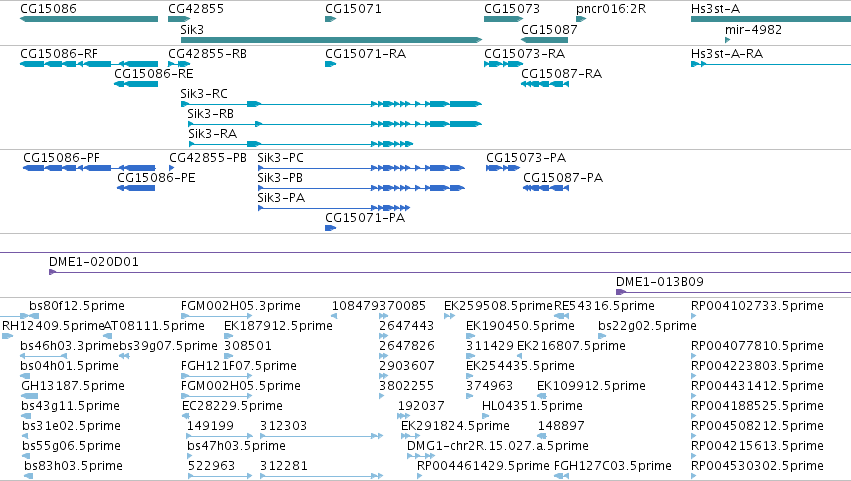
Task: Click the CG15086 gene label
Action: point(48,9)
